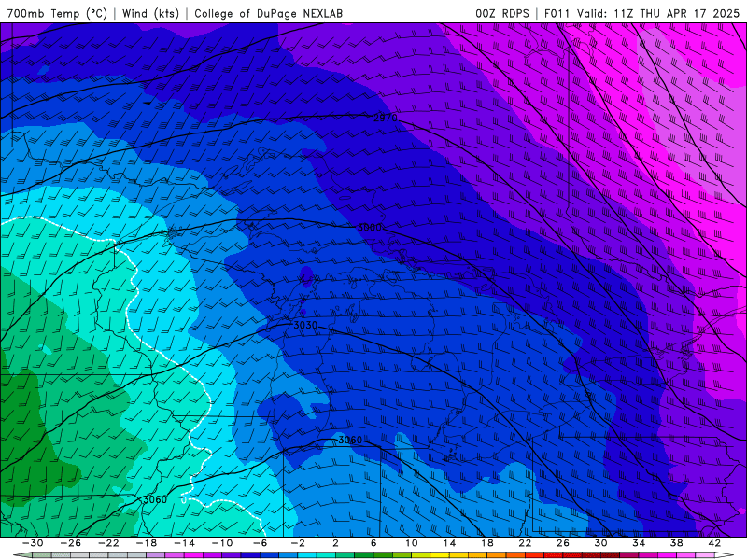Click the -30 colorbar scale value
The width and height of the screenshot is (747, 560).
[x=33, y=543]
